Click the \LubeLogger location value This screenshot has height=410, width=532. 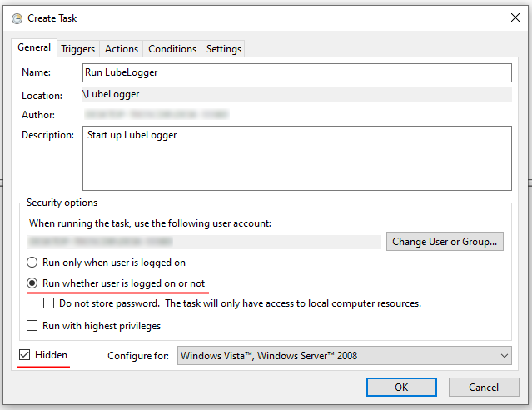(x=112, y=95)
